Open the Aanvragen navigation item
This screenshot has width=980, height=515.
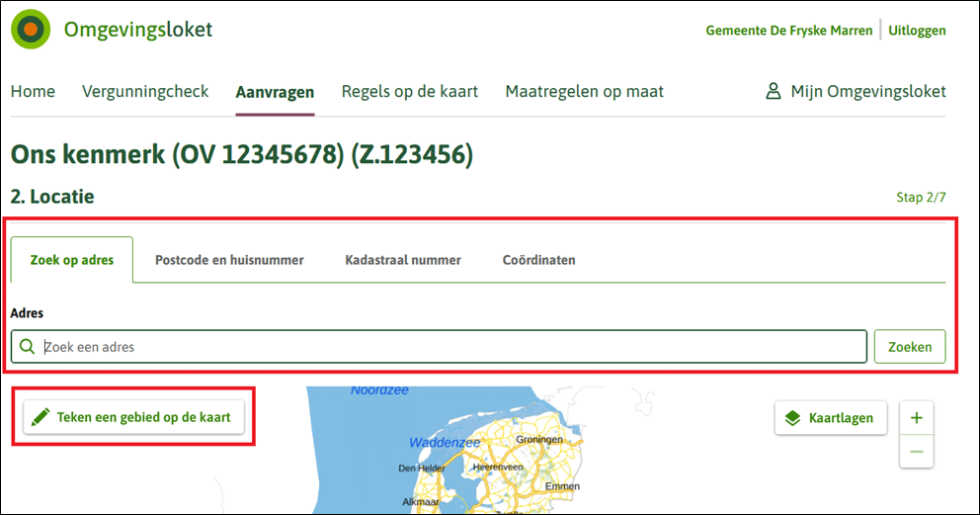[x=275, y=92]
